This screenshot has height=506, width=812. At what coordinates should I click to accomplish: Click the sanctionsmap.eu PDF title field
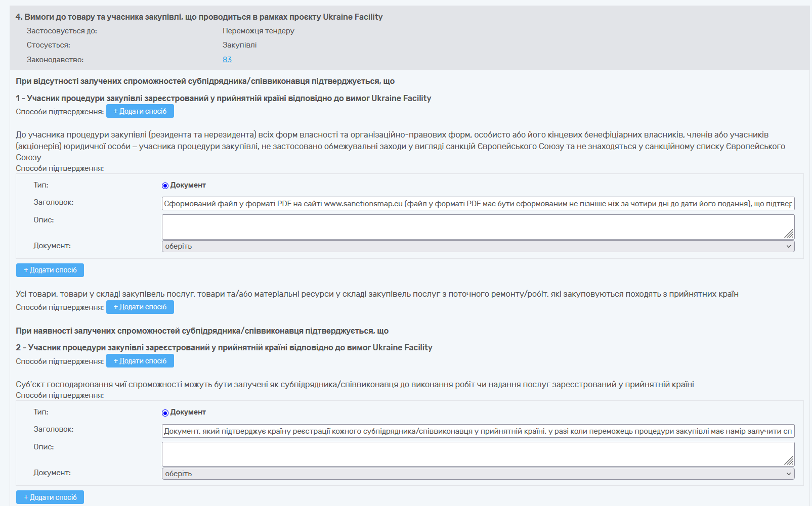coord(478,204)
